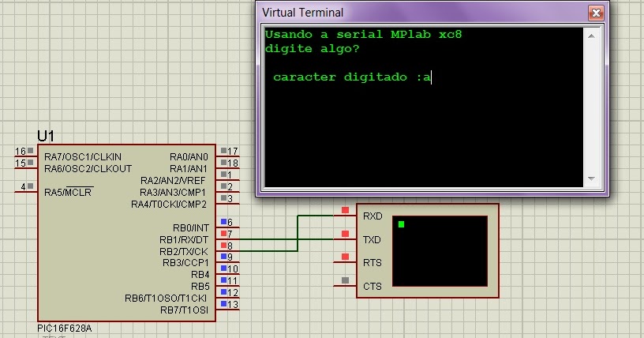Click the 'Usando a serial MPlab xc8' line
The height and width of the screenshot is (338, 644).
pyautogui.click(x=364, y=34)
